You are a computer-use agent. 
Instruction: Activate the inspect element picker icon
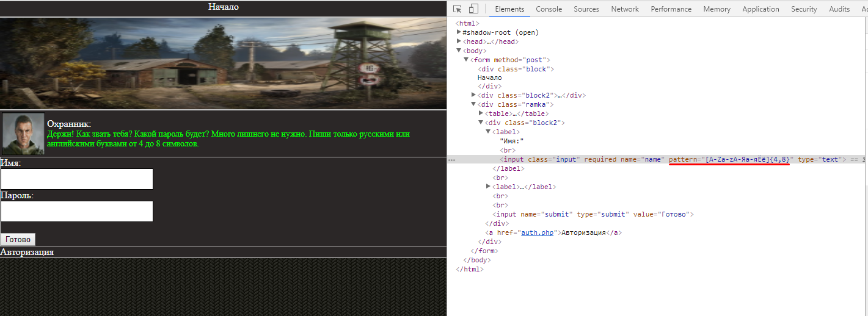point(457,9)
